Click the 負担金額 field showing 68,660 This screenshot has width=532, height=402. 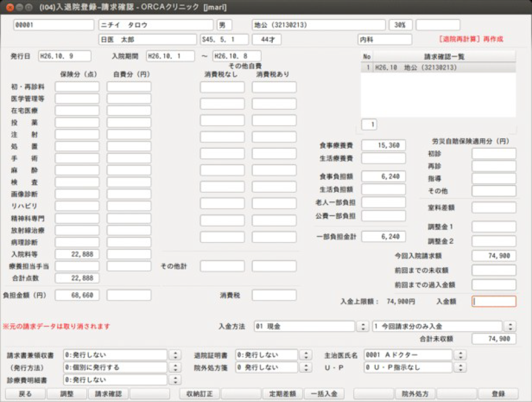tap(77, 295)
